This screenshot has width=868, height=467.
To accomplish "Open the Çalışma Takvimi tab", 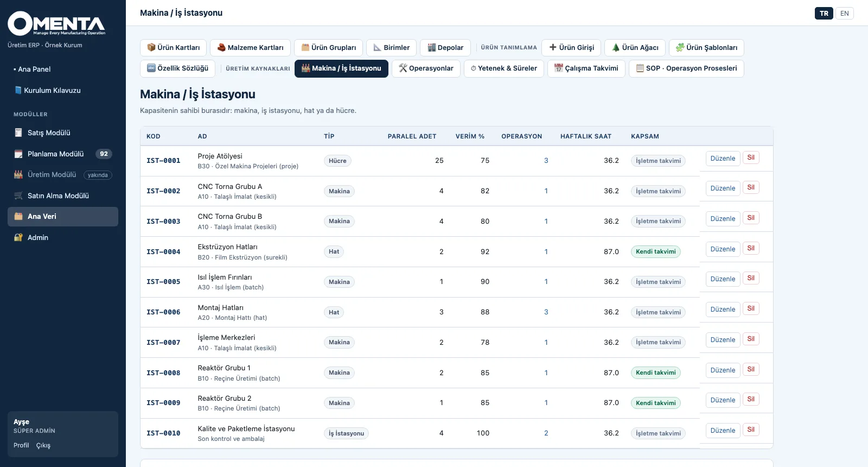I will pyautogui.click(x=586, y=68).
